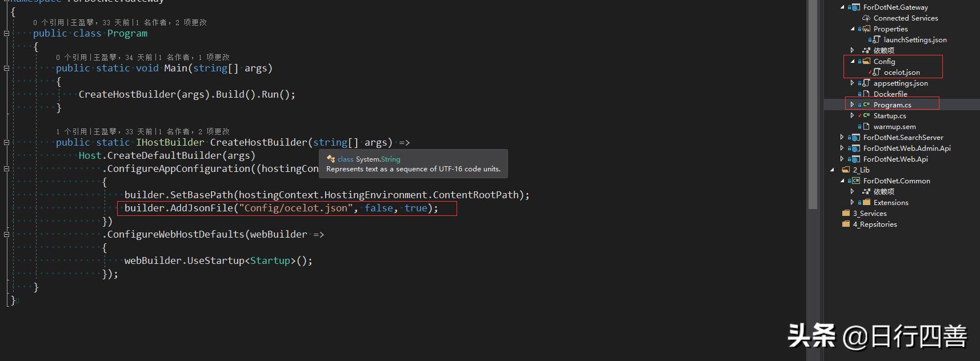Expand the ForDotNet.SearchServer project
The width and height of the screenshot is (980, 361).
842,138
